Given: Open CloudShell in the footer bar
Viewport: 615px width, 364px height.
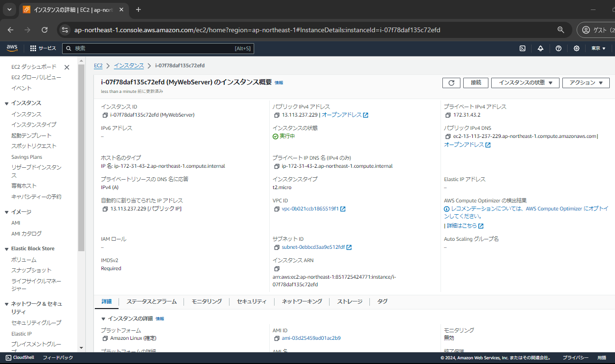Looking at the screenshot, I should click(x=19, y=358).
